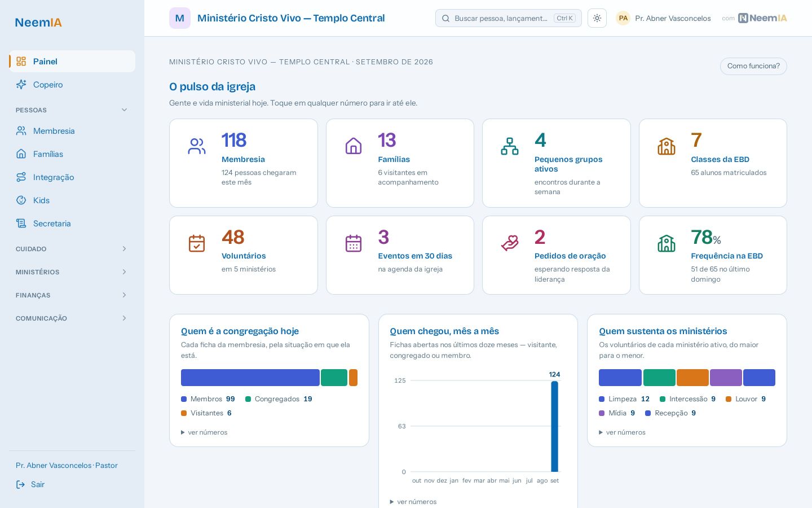Expand the FINANÇAS sidebar section

tap(72, 295)
